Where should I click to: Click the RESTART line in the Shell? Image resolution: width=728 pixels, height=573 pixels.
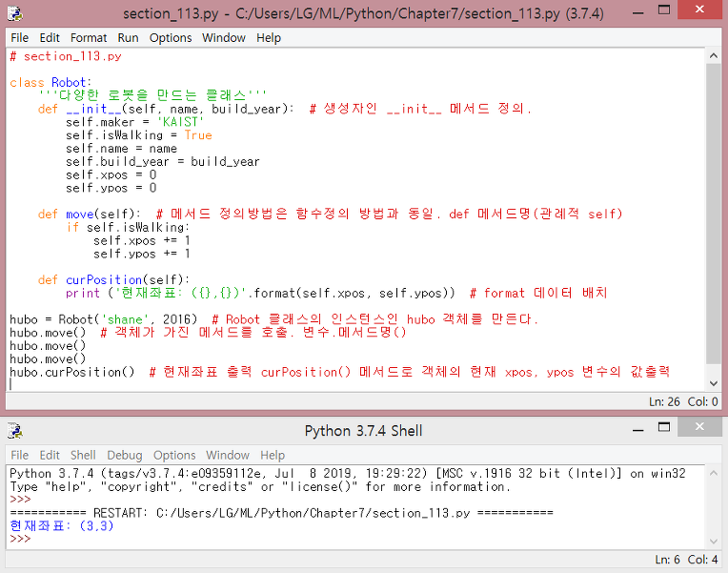click(281, 513)
